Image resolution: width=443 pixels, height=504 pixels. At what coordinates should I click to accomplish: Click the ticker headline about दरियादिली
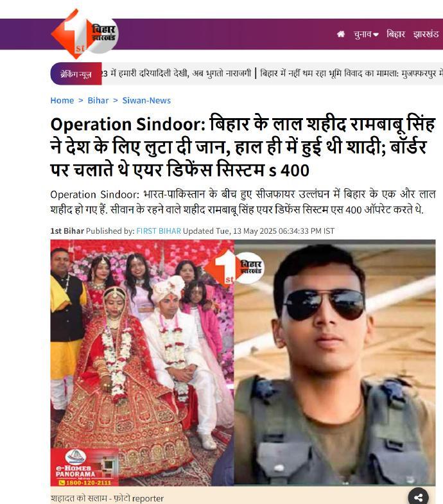176,74
